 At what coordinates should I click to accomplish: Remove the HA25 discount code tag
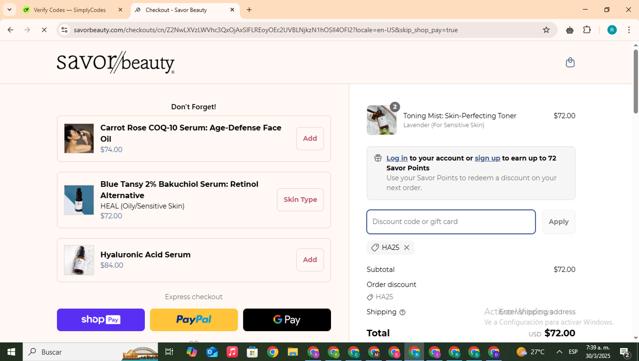[x=406, y=247]
